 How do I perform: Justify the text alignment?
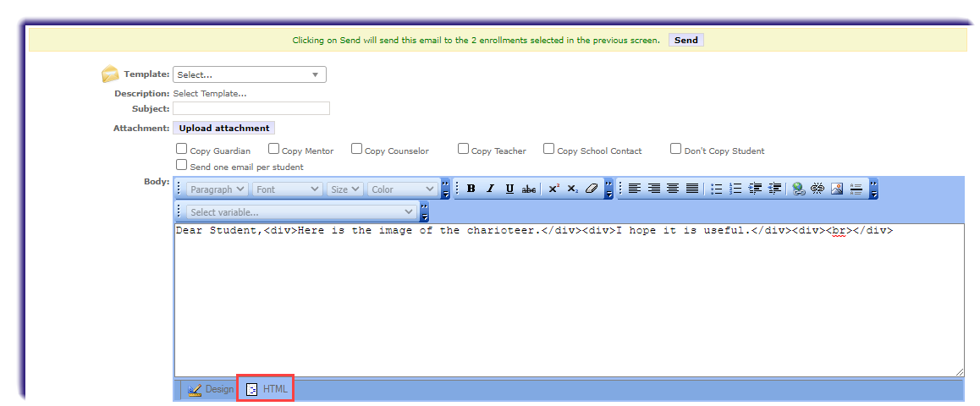coord(692,189)
